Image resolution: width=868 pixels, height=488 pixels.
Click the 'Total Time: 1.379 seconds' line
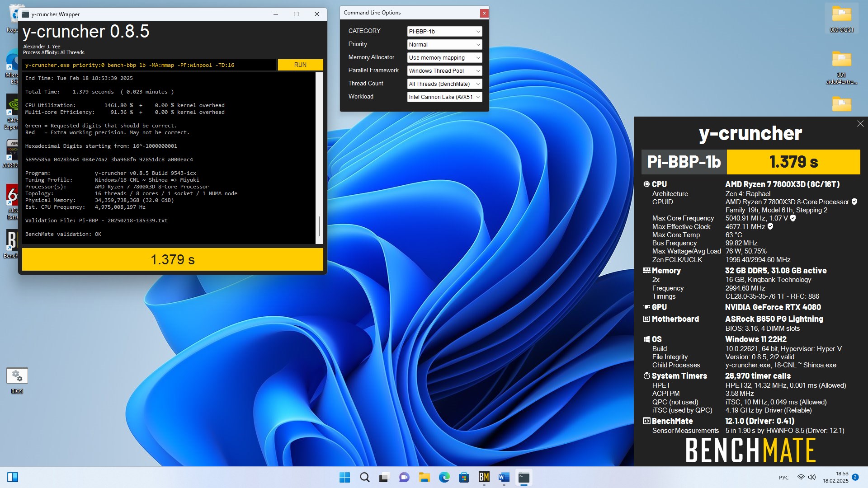(x=99, y=92)
